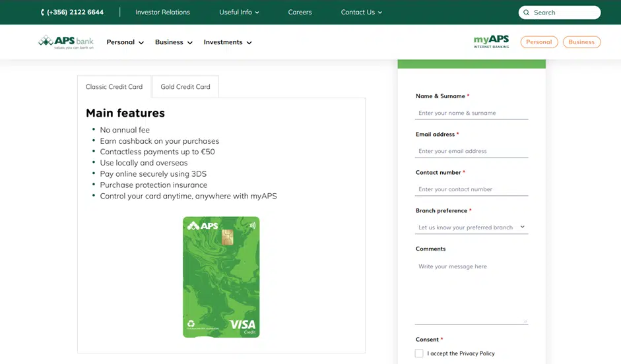The width and height of the screenshot is (621, 364).
Task: Click the 'Consent' label
Action: [427, 340]
